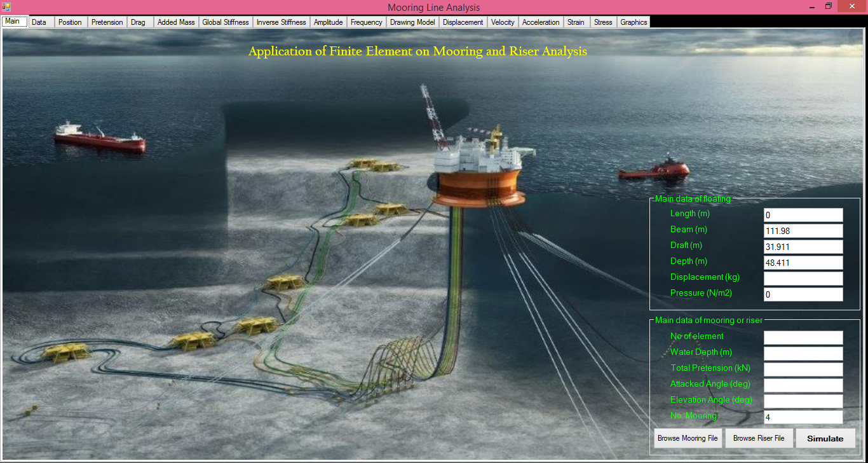868x463 pixels.
Task: Open the Stress tab
Action: tap(603, 22)
